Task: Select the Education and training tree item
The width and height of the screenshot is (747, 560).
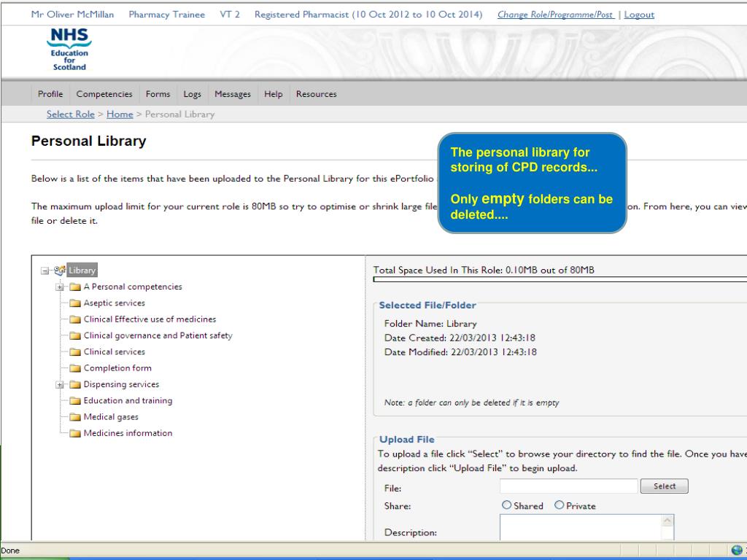Action: [x=128, y=400]
